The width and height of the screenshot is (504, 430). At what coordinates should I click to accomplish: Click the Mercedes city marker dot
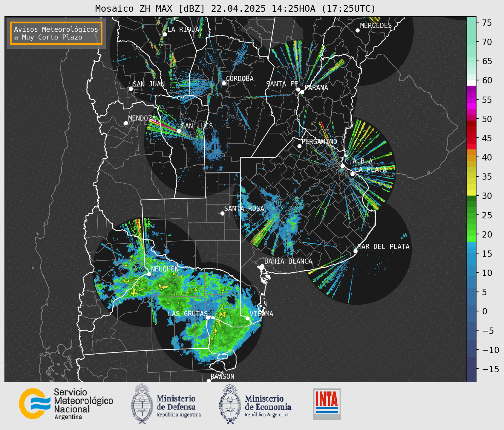(357, 31)
